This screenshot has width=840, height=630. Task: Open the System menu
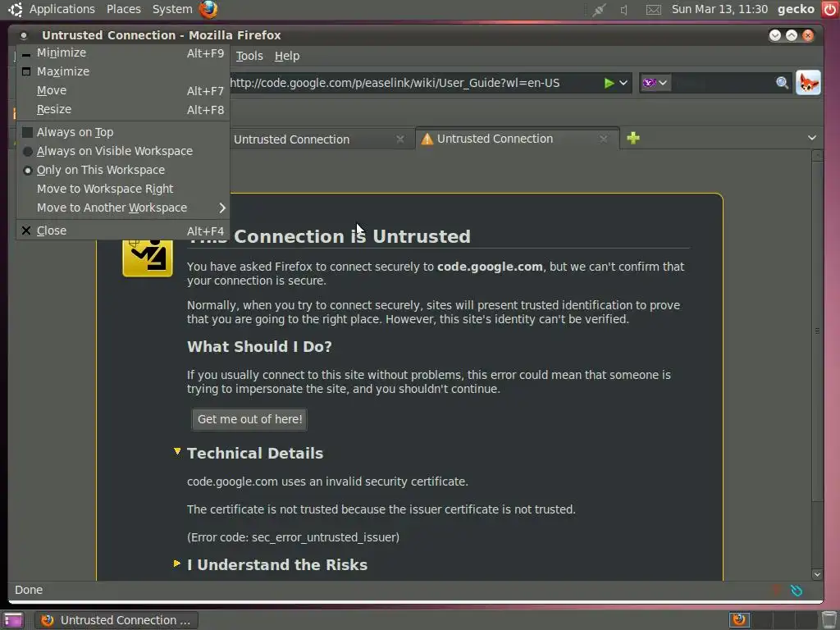tap(172, 9)
